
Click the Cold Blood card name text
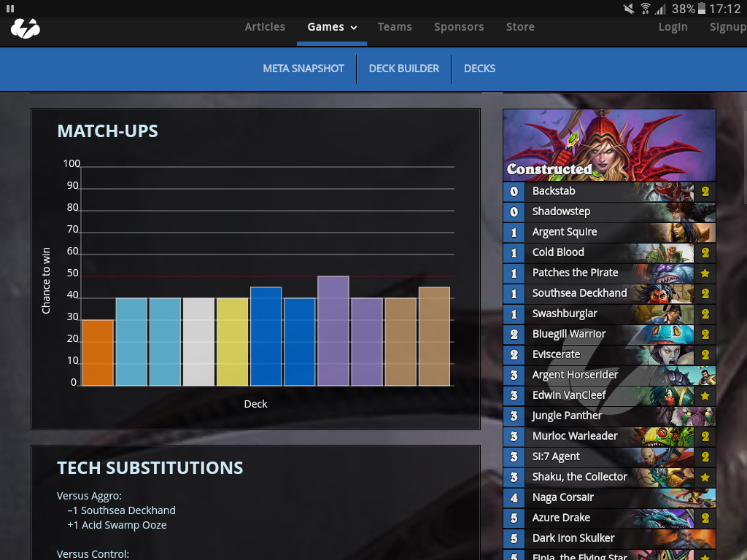tap(558, 252)
